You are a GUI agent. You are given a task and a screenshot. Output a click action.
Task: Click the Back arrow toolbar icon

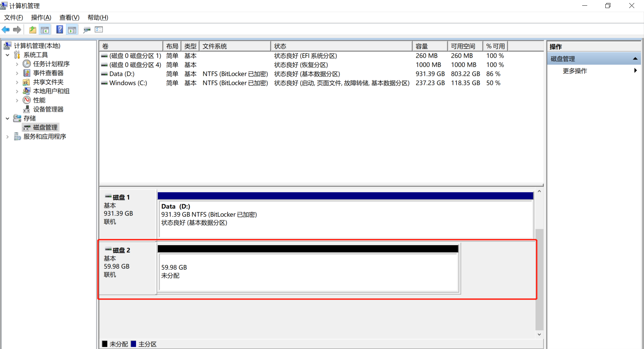tap(6, 30)
